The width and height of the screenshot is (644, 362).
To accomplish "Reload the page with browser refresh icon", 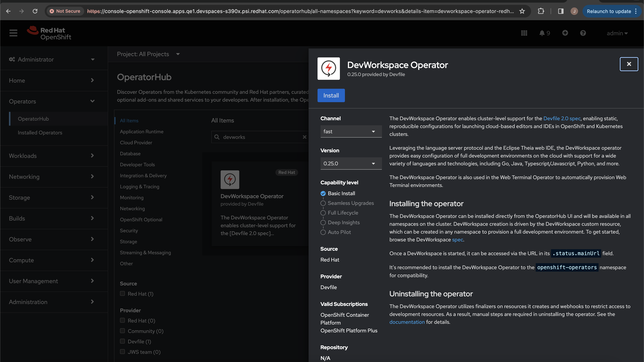I will [x=35, y=11].
